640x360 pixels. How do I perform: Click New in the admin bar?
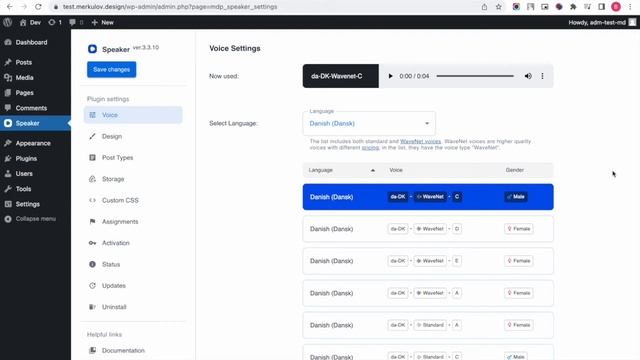click(x=102, y=22)
